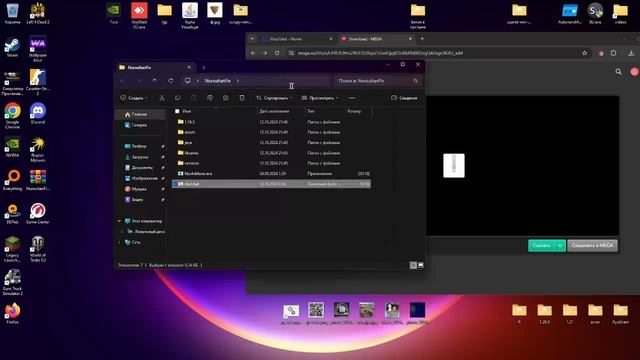Toggle the select-all checkbox in Name column header
Screen dimensions: 640x360
point(177,111)
